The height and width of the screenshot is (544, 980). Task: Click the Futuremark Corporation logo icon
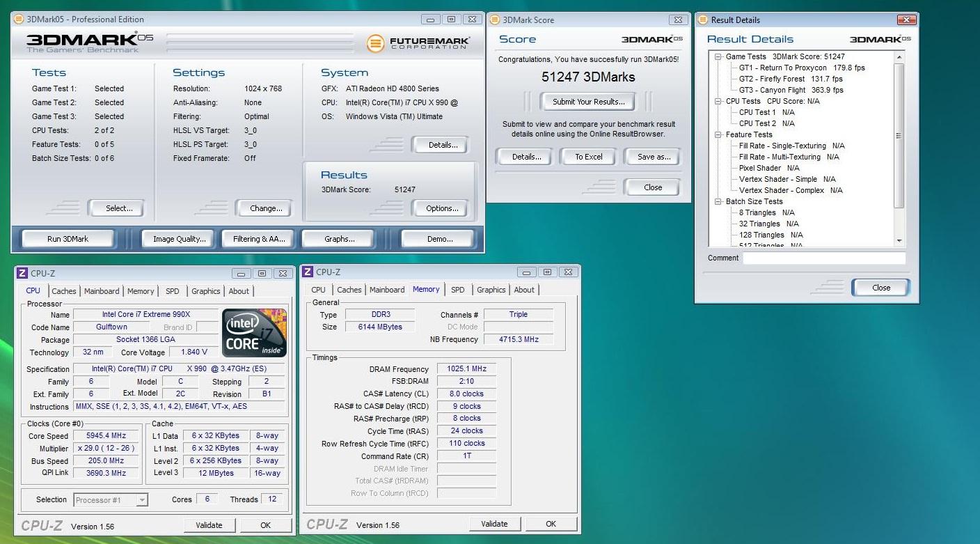(376, 44)
